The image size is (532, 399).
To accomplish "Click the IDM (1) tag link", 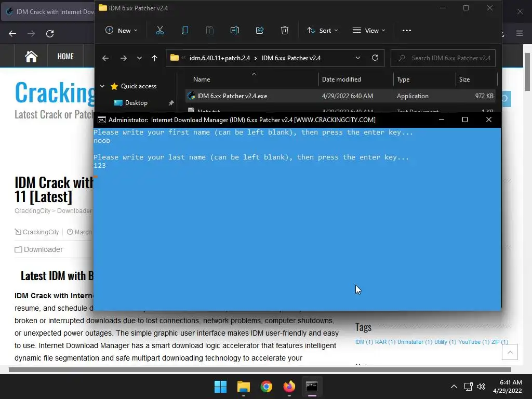I will pyautogui.click(x=364, y=342).
